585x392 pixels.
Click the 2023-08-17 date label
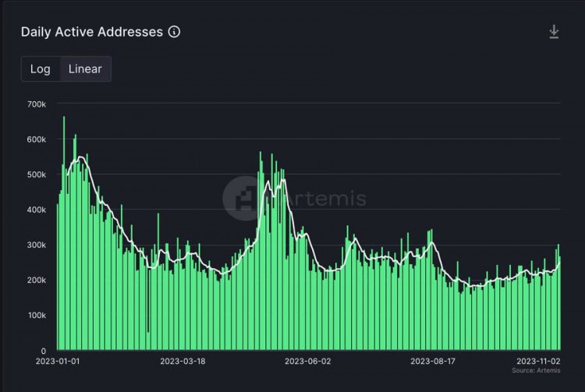coord(433,361)
